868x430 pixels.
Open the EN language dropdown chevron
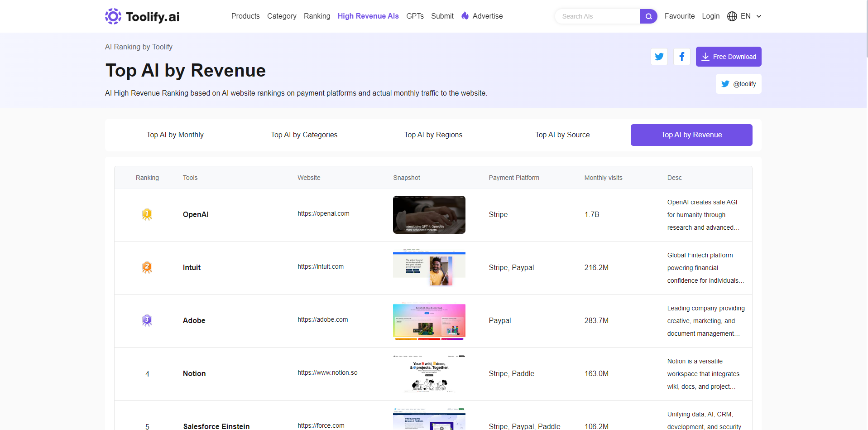(759, 16)
